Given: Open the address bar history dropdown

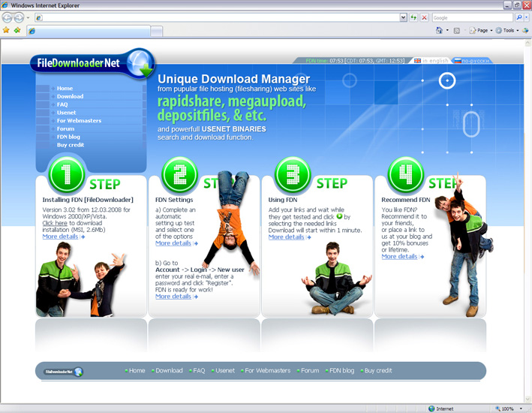Looking at the screenshot, I should (403, 17).
